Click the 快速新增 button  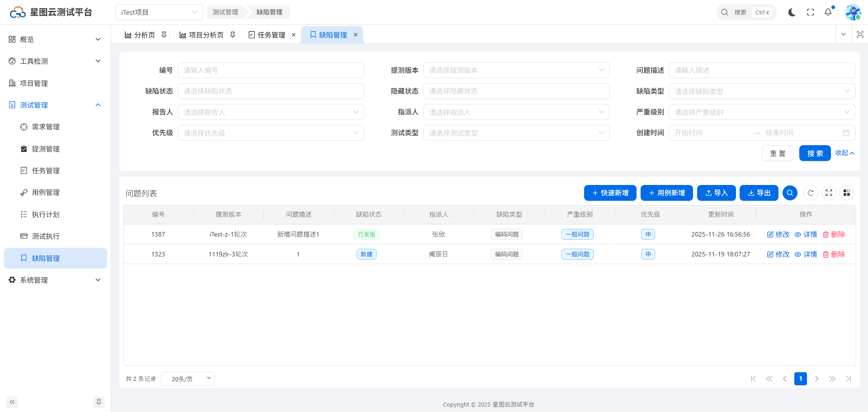(610, 193)
